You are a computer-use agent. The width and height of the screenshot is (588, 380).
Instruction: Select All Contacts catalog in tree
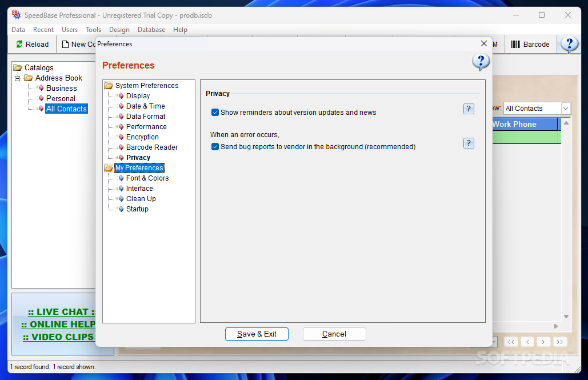[66, 109]
